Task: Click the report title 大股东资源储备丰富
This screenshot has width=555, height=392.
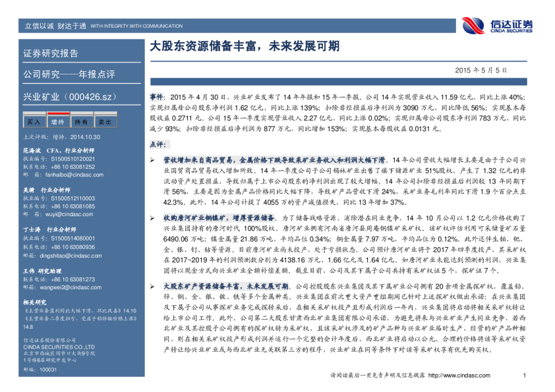Action: pos(245,47)
